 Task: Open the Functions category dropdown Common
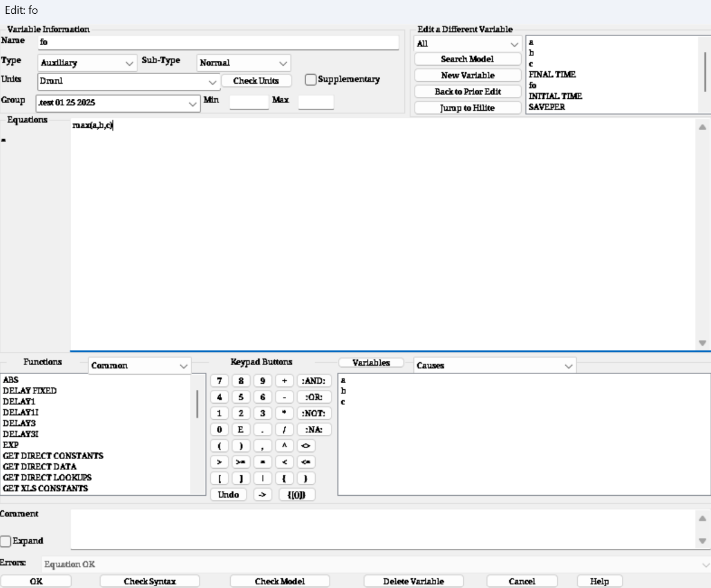click(140, 366)
